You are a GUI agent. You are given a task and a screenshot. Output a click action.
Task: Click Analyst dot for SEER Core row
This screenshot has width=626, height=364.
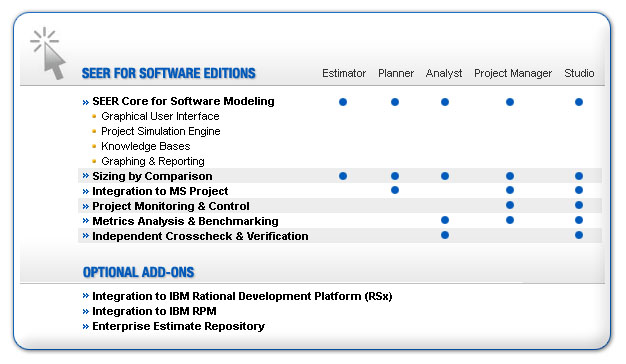coord(445,102)
